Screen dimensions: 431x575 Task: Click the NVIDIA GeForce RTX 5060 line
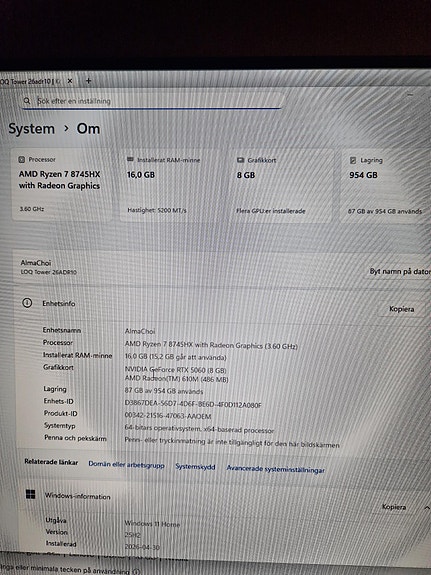coord(175,370)
